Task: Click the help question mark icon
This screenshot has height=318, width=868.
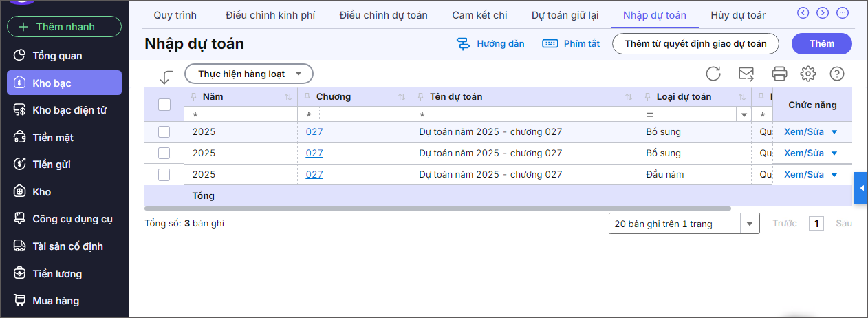Action: (x=837, y=74)
